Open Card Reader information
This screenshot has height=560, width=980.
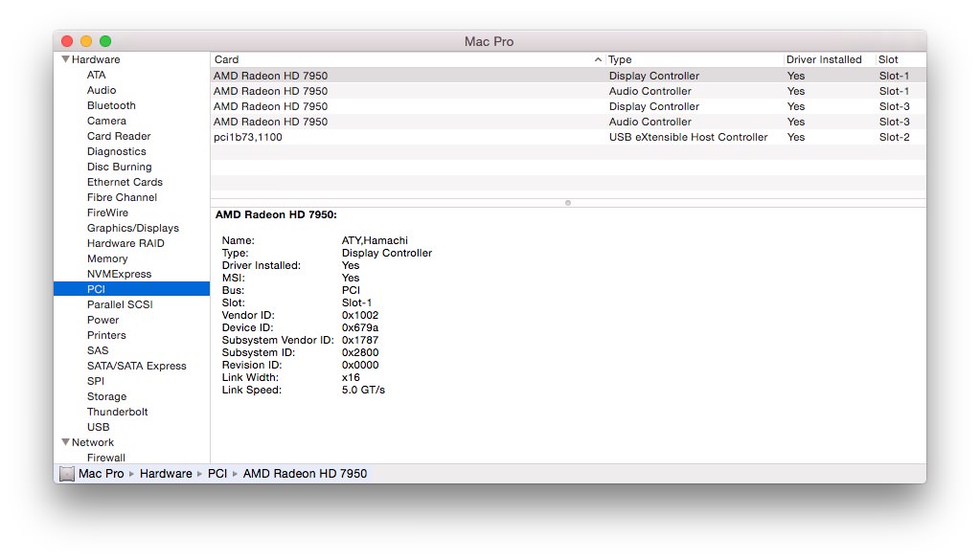coord(119,136)
